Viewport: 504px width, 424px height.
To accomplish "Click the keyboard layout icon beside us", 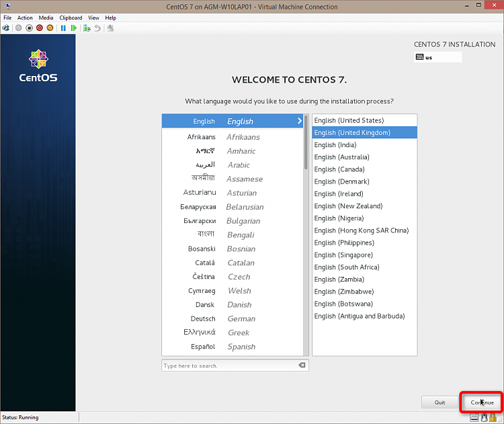I will pos(419,57).
